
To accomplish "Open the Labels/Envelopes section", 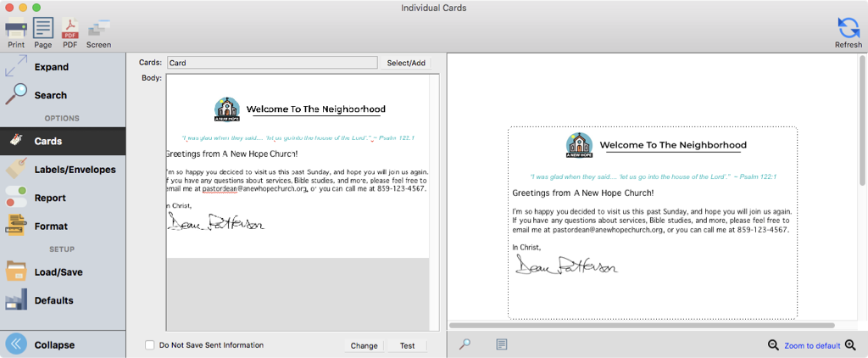I will click(x=75, y=170).
